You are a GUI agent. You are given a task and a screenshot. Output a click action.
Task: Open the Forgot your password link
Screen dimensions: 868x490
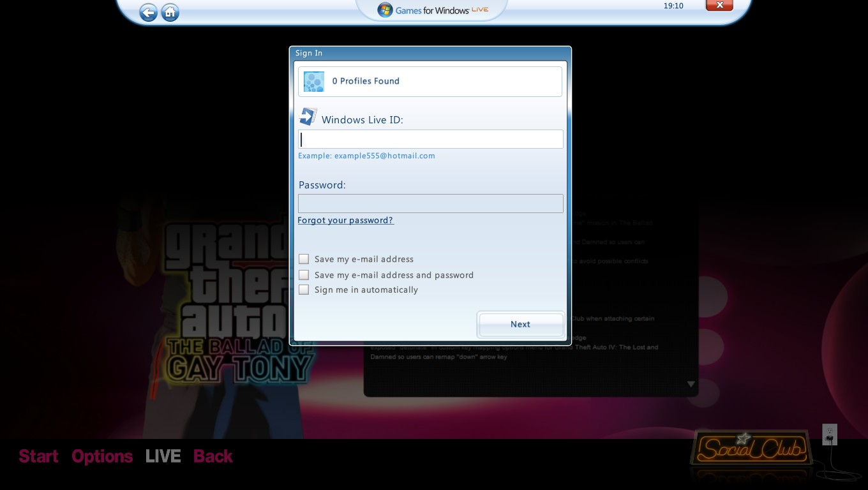click(x=346, y=220)
